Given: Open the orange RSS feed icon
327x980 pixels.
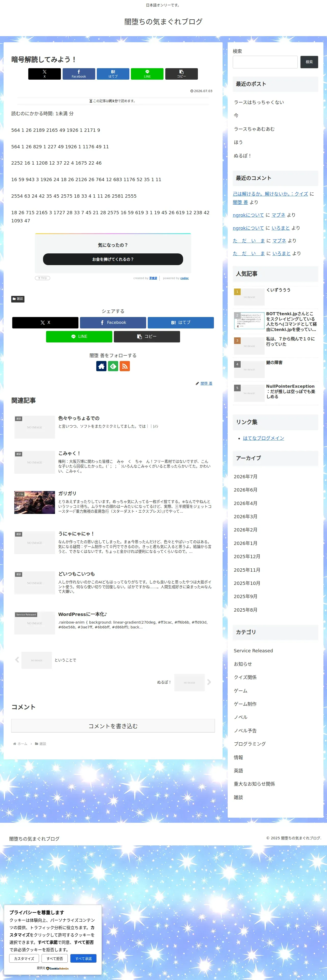Looking at the screenshot, I should pyautogui.click(x=125, y=366).
